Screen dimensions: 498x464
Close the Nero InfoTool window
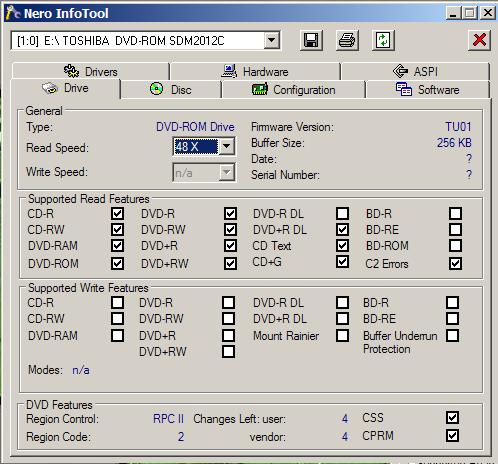click(488, 13)
